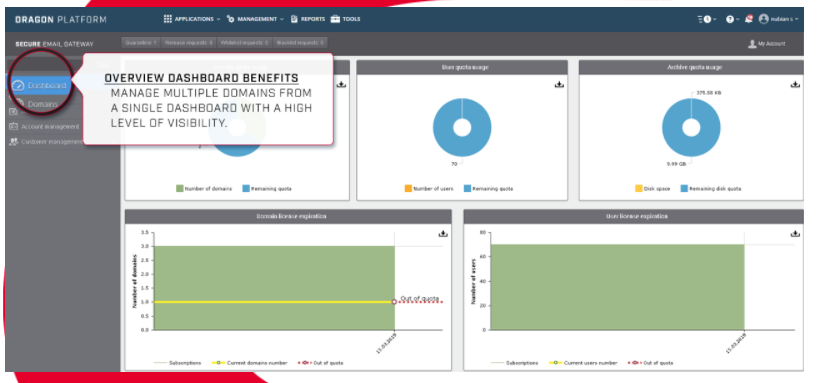The height and width of the screenshot is (383, 818).
Task: Click the Customer management people icon
Action: pos(14,141)
